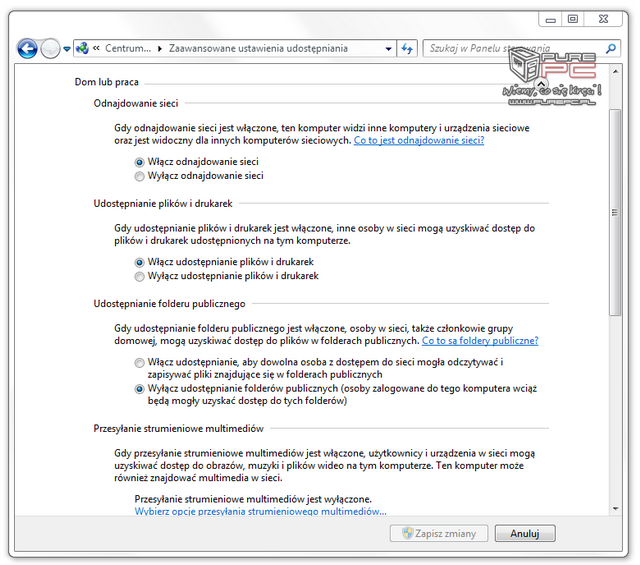Click the Odnajdowanie sieci heading
640x565 pixels.
pos(136,103)
